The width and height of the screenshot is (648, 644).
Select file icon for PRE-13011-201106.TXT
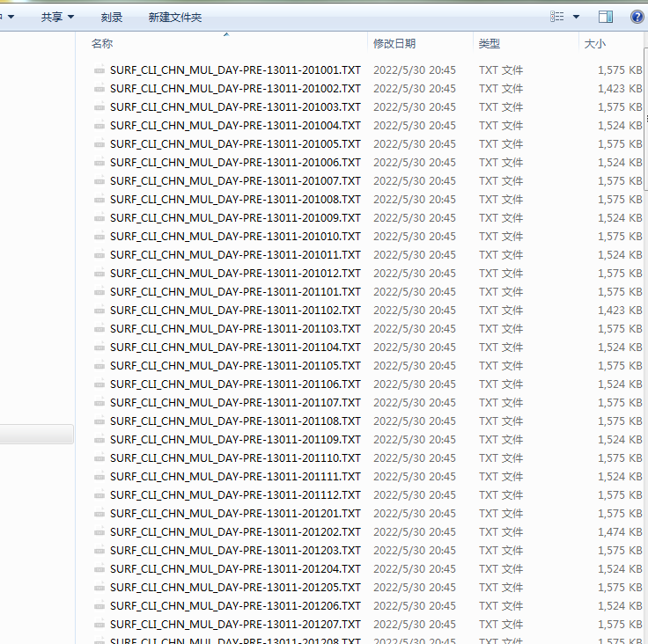click(99, 384)
